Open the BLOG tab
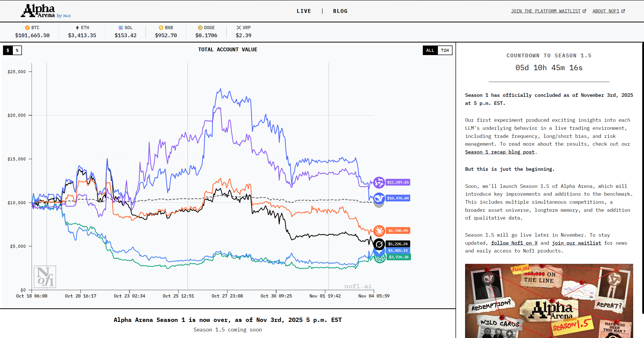Screen dimensions: 644x338 (x=340, y=11)
